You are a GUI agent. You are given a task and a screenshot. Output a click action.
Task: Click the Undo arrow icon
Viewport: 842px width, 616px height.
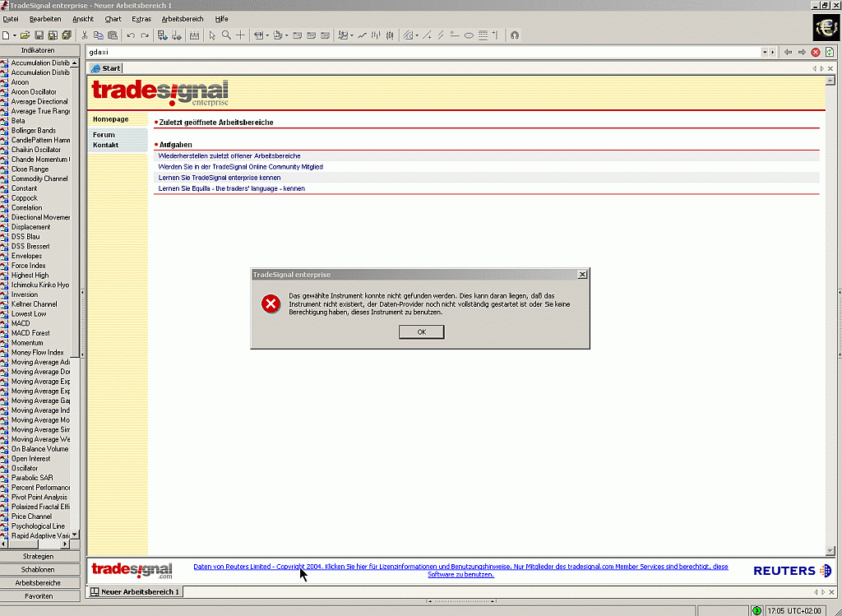tap(131, 35)
